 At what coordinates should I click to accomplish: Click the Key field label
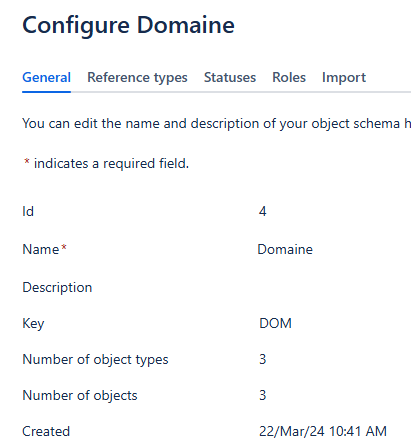33,323
